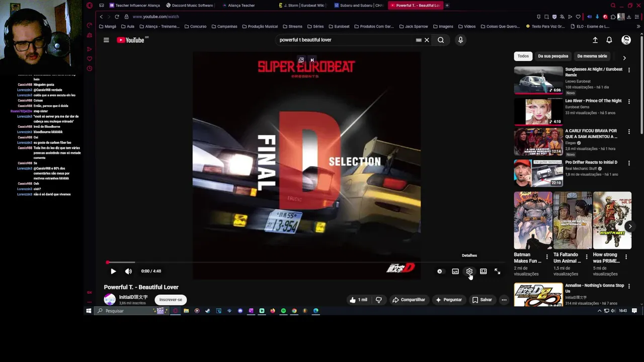Start voice search with the microphone

460,40
